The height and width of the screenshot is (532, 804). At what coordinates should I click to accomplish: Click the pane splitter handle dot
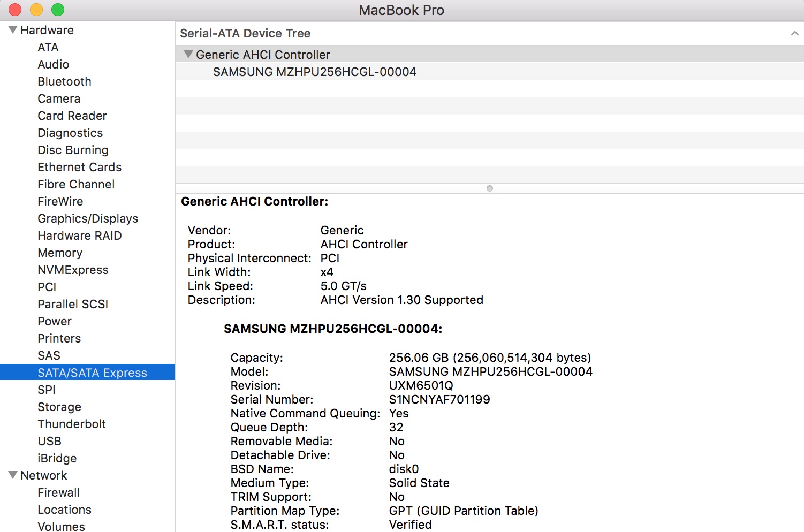coord(490,188)
